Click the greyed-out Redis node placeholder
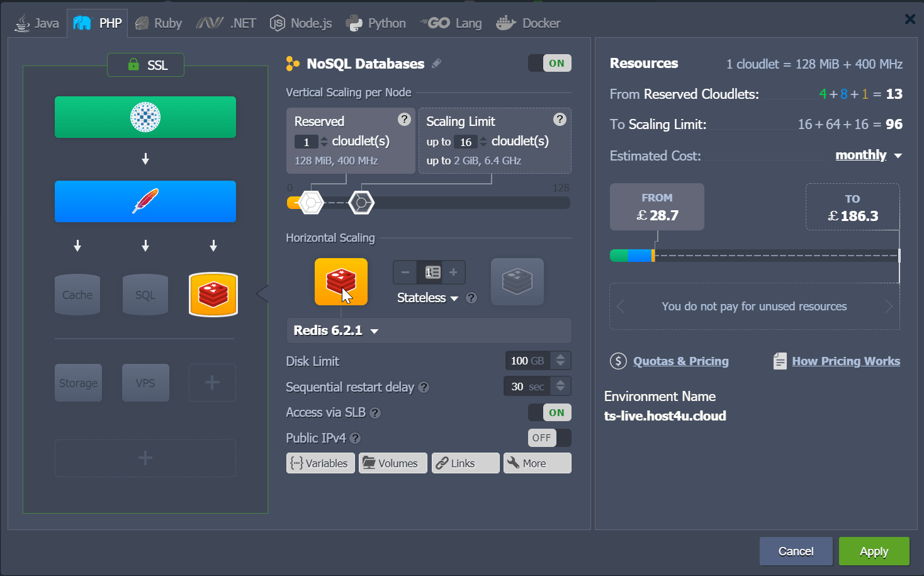Image resolution: width=924 pixels, height=576 pixels. tap(517, 281)
